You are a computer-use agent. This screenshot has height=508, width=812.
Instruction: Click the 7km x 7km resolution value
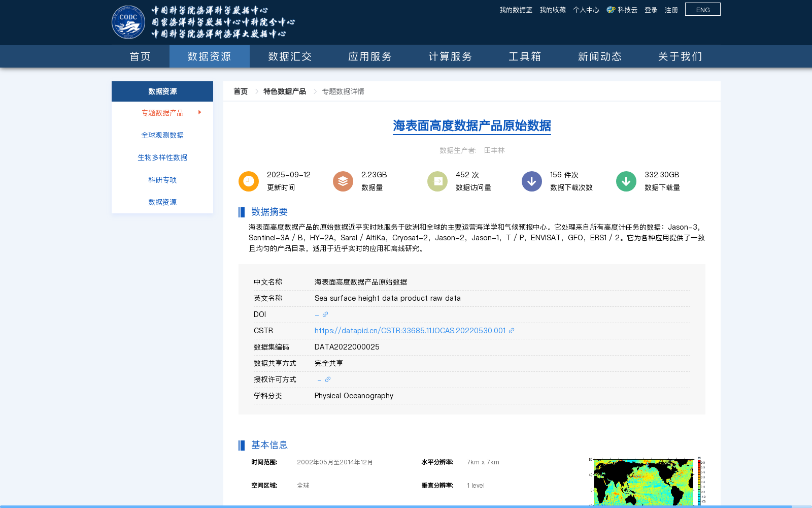pyautogui.click(x=483, y=462)
